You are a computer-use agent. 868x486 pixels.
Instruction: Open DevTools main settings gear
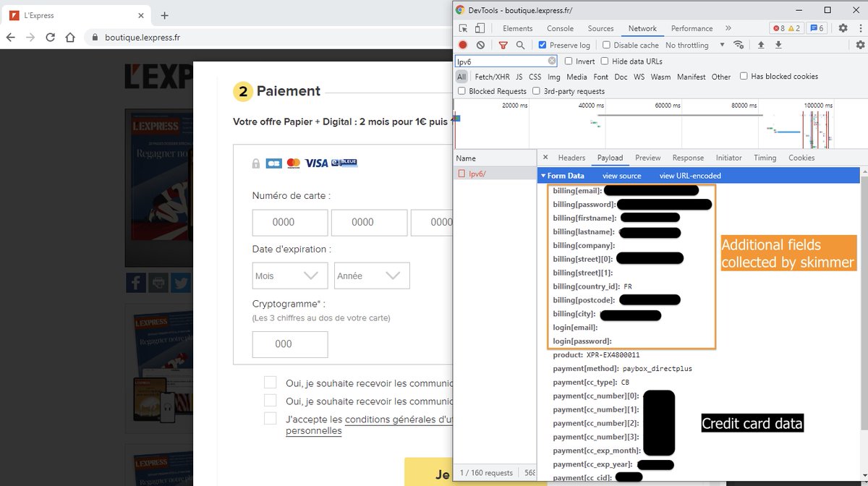point(843,28)
